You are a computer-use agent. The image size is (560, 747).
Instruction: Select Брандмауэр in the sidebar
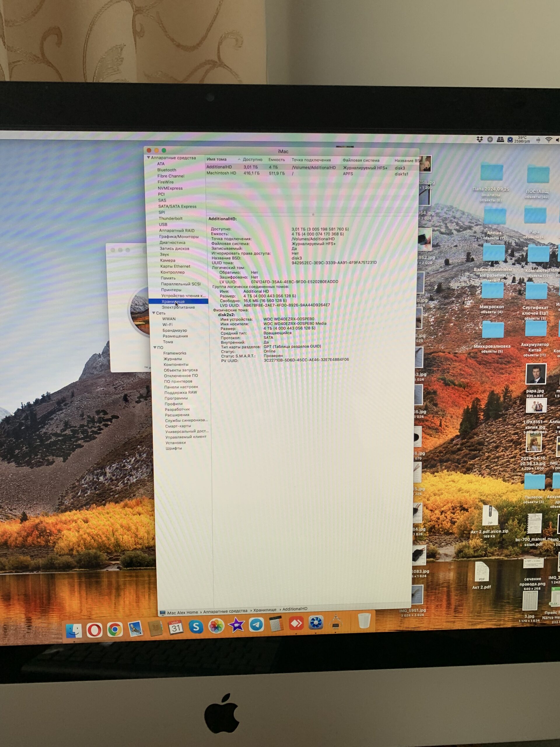click(x=174, y=330)
